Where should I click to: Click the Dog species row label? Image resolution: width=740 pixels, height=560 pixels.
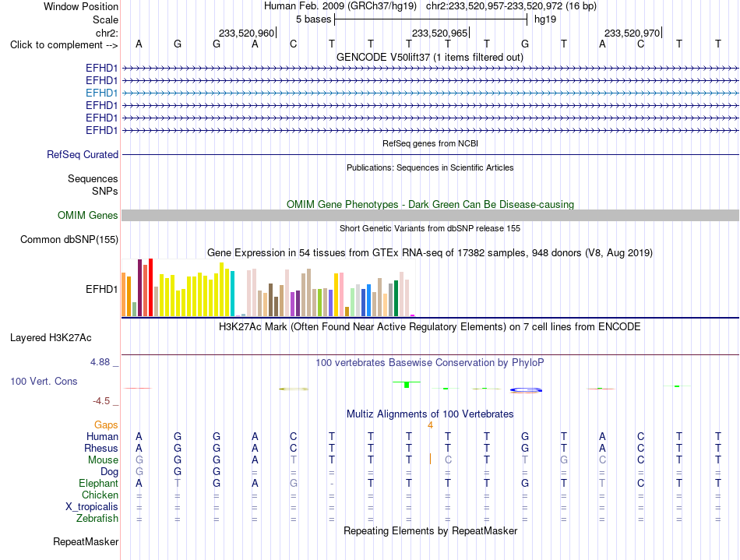click(109, 471)
